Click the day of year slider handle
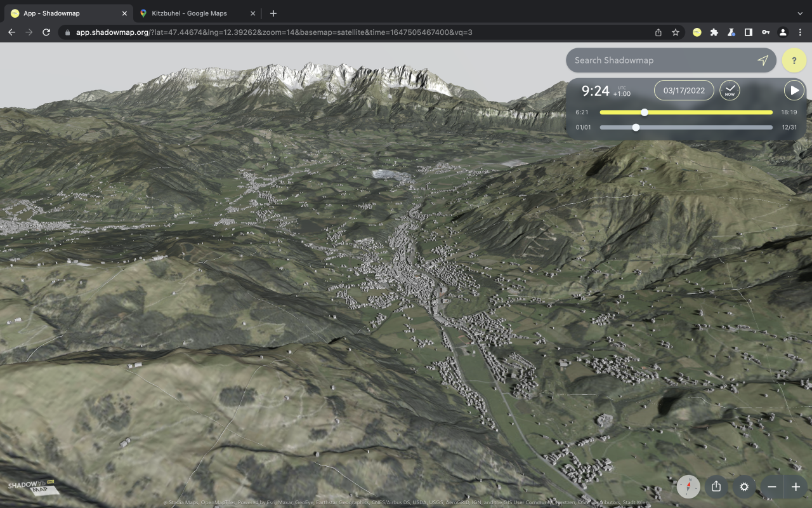812x508 pixels. click(636, 128)
